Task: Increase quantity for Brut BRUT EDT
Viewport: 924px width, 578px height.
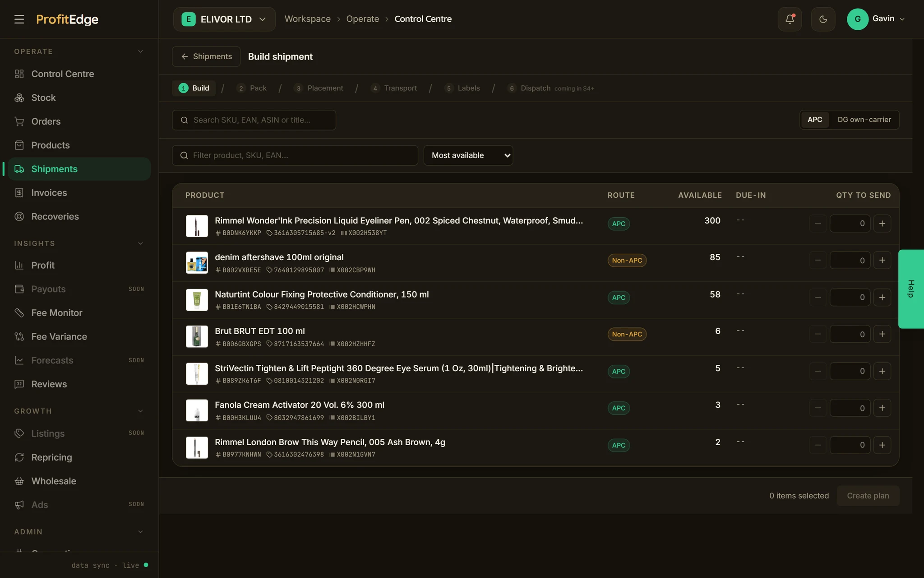Action: (x=882, y=334)
